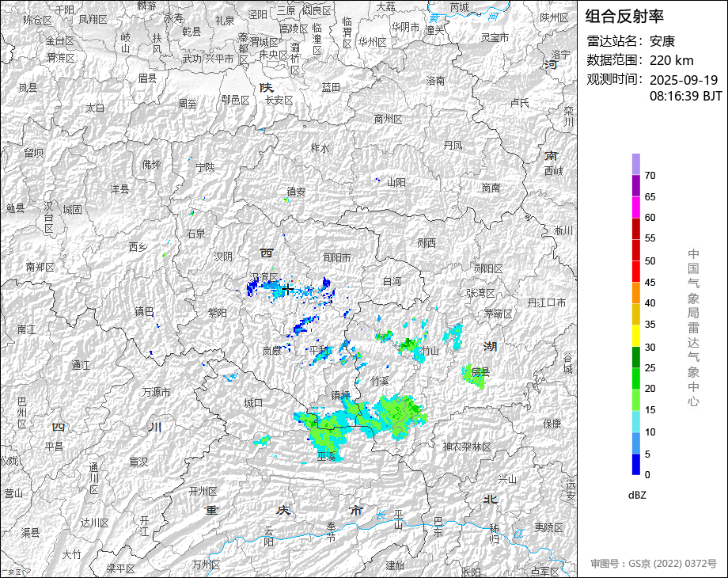
Task: Click the 旬阳市 map label
Action: [336, 257]
